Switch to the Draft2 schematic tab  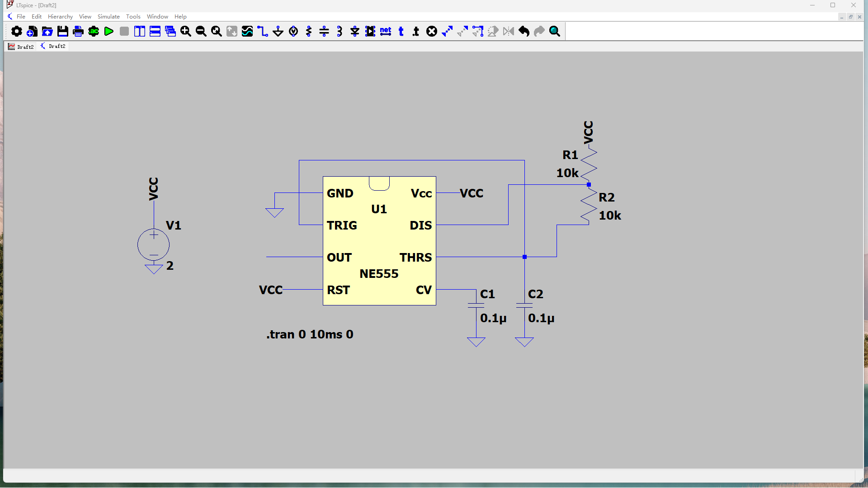coord(53,46)
